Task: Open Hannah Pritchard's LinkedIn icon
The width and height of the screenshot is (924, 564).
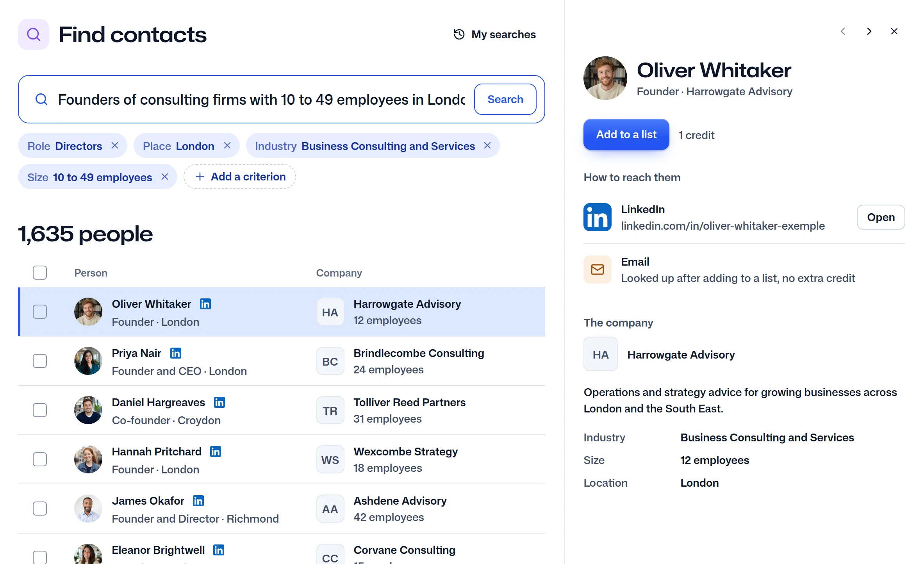Action: coord(216,452)
